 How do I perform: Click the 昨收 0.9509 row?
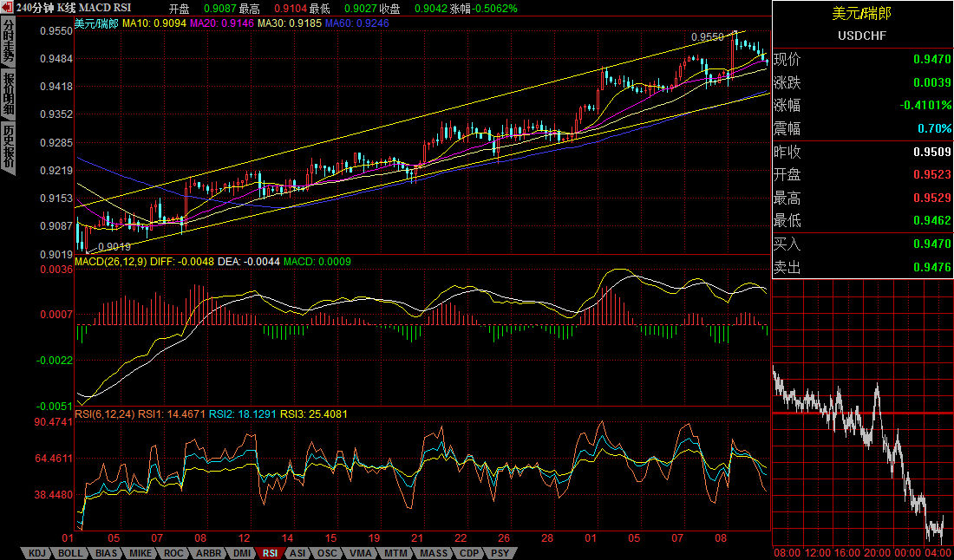coord(863,152)
